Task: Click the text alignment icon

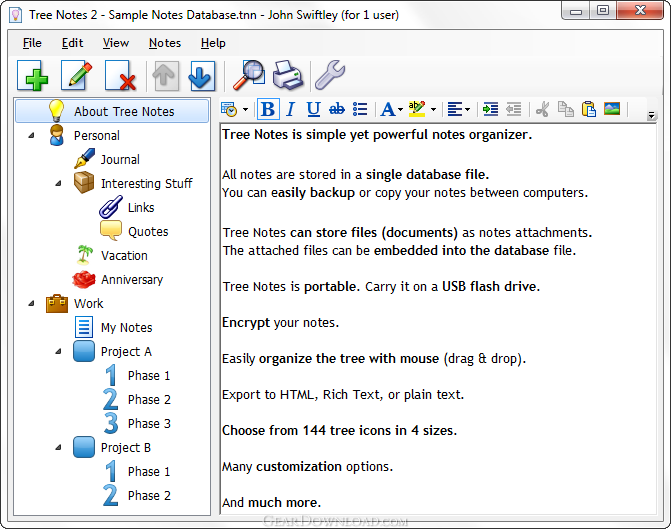Action: tap(455, 110)
